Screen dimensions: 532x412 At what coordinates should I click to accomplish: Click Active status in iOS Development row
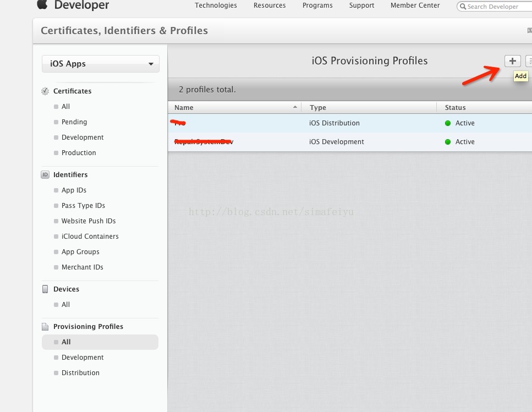coord(465,142)
